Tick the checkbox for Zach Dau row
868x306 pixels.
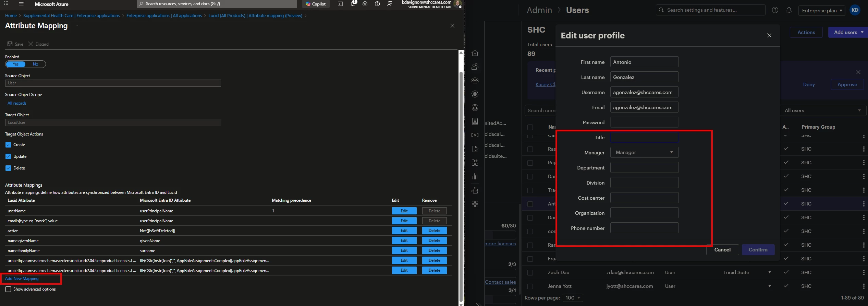tap(530, 273)
